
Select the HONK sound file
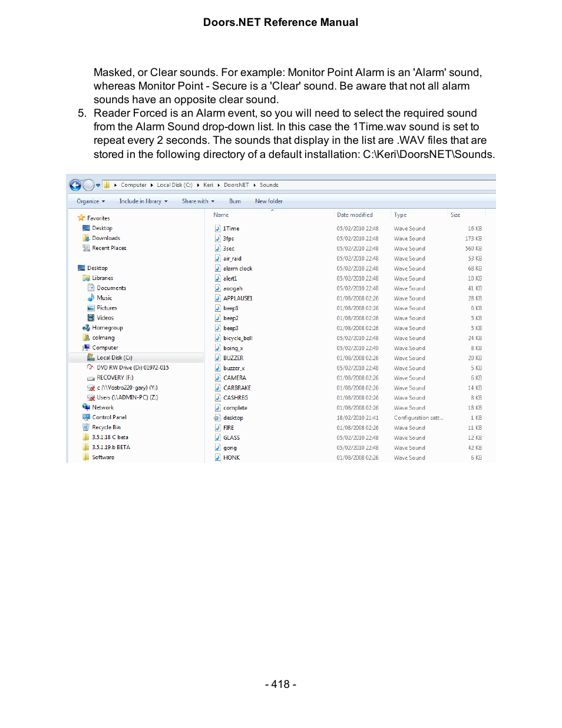pyautogui.click(x=232, y=458)
